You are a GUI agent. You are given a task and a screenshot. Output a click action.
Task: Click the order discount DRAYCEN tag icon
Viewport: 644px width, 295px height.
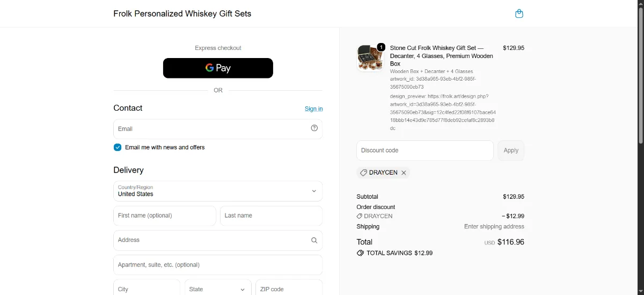coord(360,216)
